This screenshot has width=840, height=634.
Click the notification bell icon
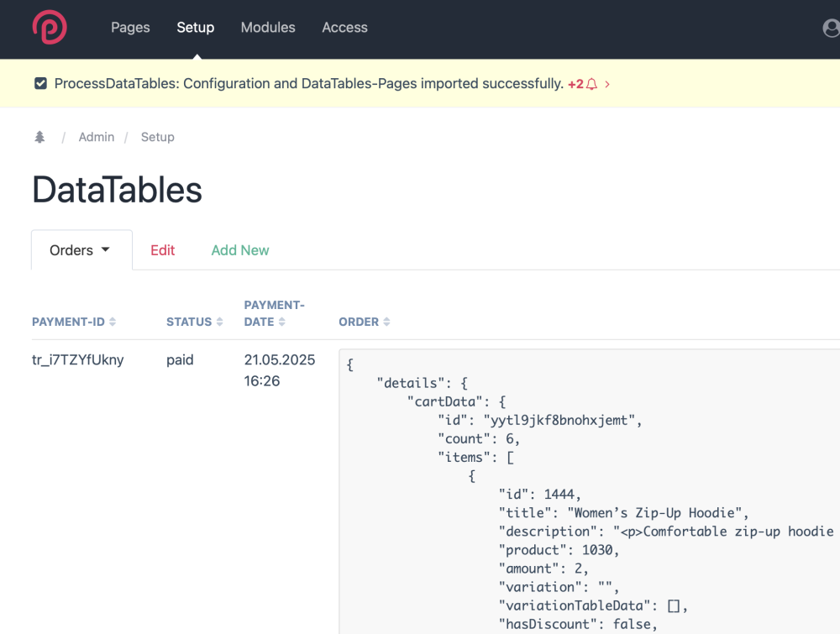(592, 84)
